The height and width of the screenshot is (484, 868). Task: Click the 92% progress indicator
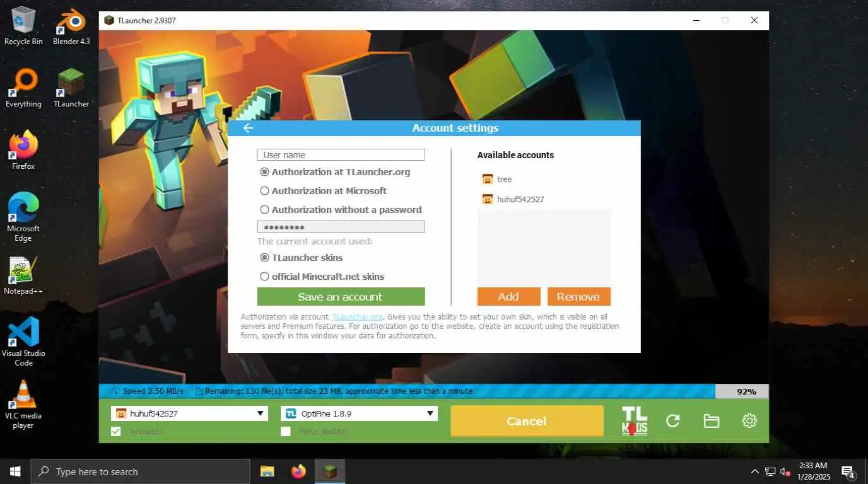point(746,391)
